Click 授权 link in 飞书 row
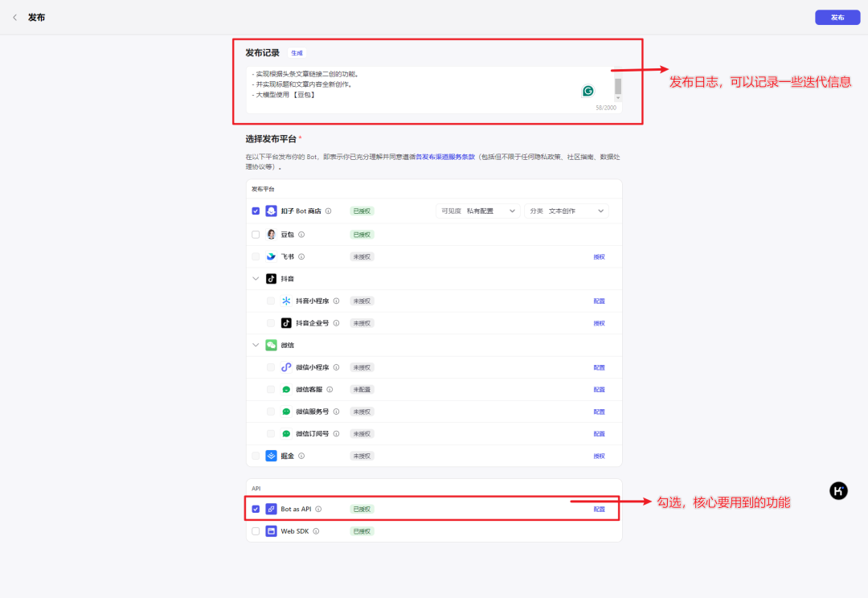This screenshot has width=868, height=598. point(599,257)
